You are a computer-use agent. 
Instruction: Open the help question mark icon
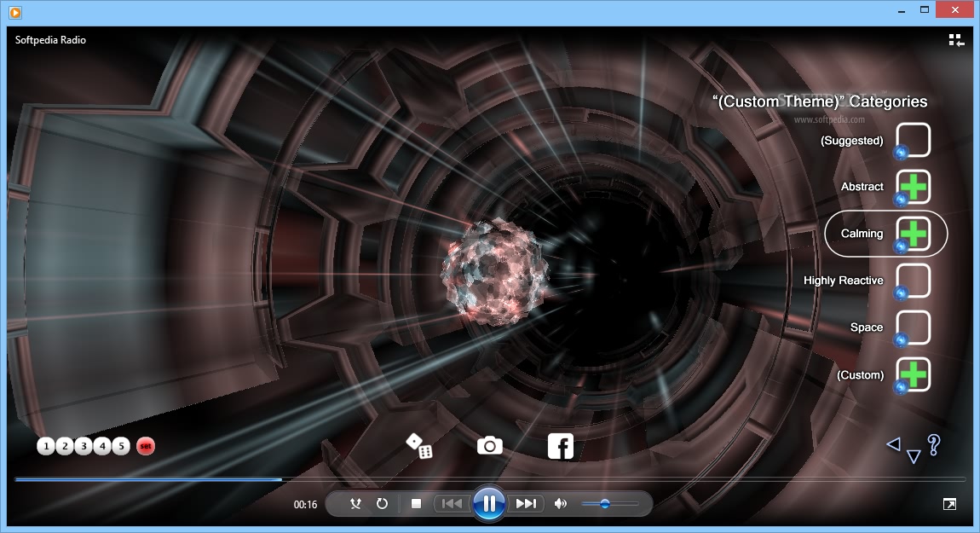click(x=934, y=445)
